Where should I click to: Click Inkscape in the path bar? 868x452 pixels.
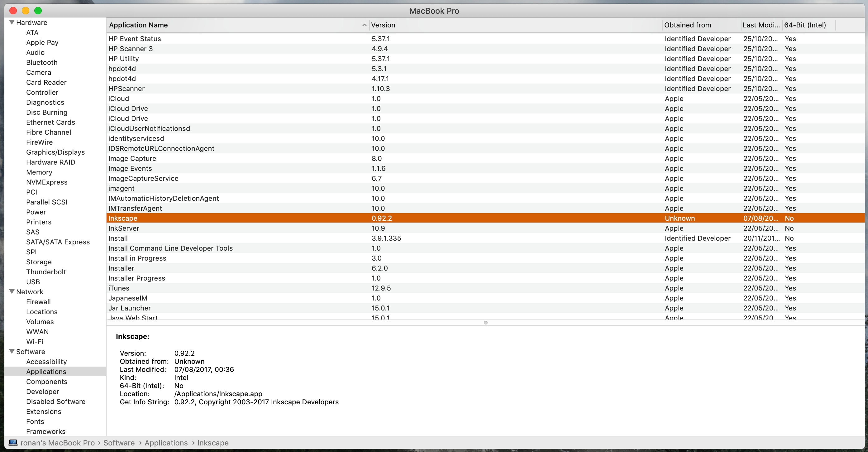coord(213,443)
